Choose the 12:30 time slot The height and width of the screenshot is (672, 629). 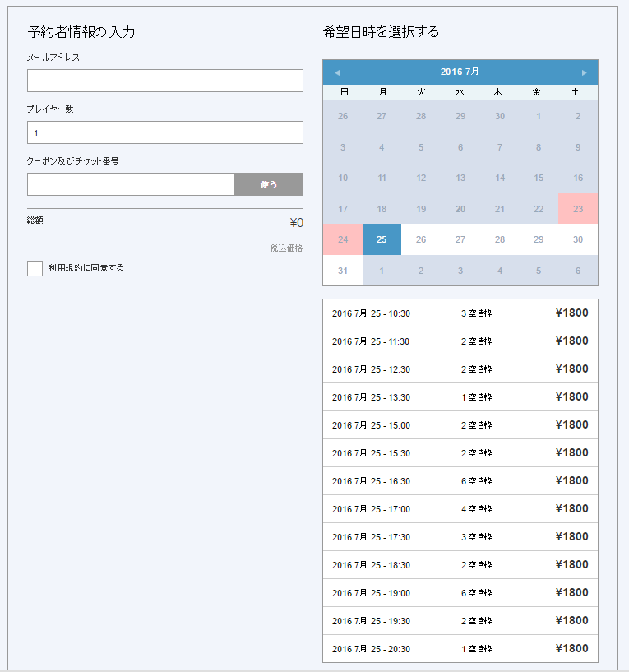tap(460, 369)
